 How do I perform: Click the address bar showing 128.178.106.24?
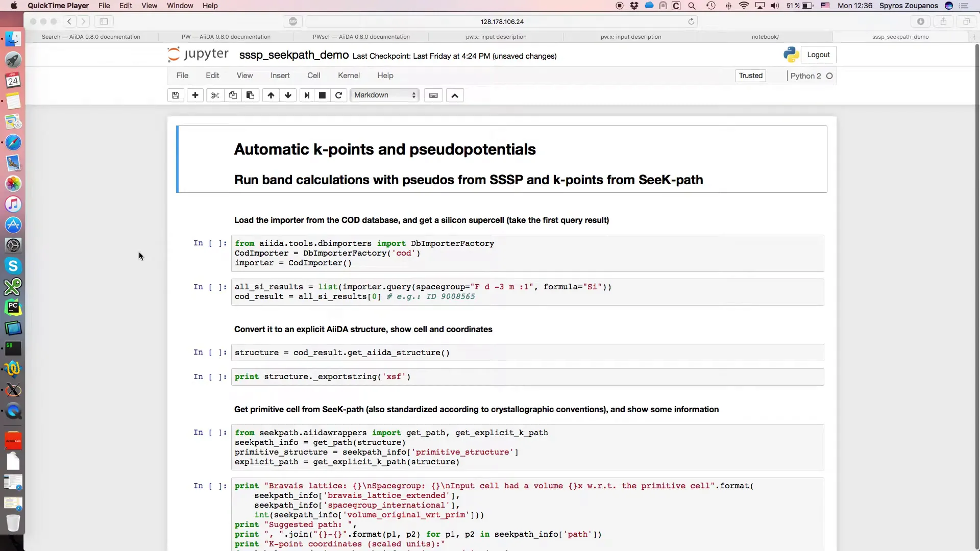click(x=502, y=21)
